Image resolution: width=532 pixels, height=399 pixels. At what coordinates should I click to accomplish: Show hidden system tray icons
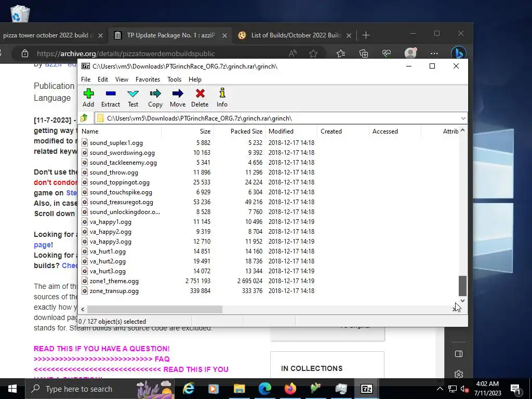click(440, 389)
